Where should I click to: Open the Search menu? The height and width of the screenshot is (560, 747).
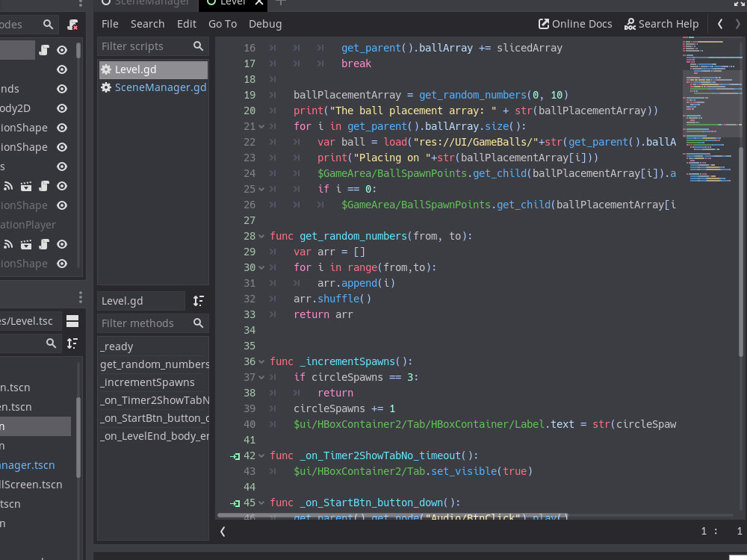pos(148,24)
